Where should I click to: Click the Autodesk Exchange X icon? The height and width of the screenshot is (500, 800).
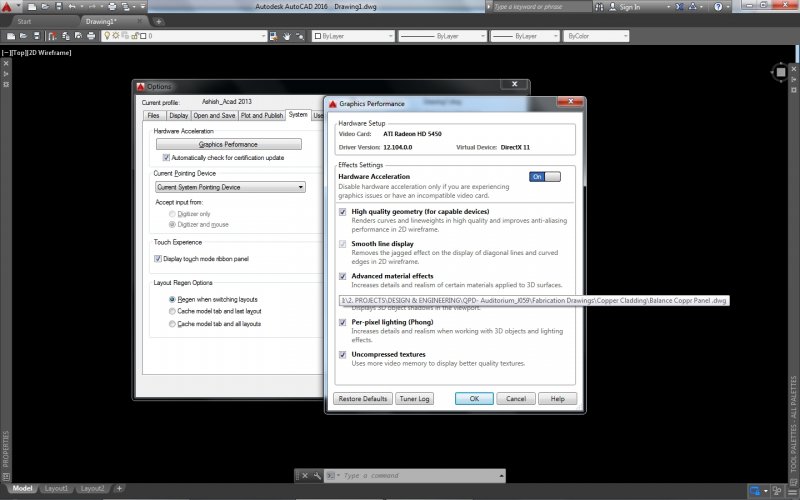(x=680, y=7)
